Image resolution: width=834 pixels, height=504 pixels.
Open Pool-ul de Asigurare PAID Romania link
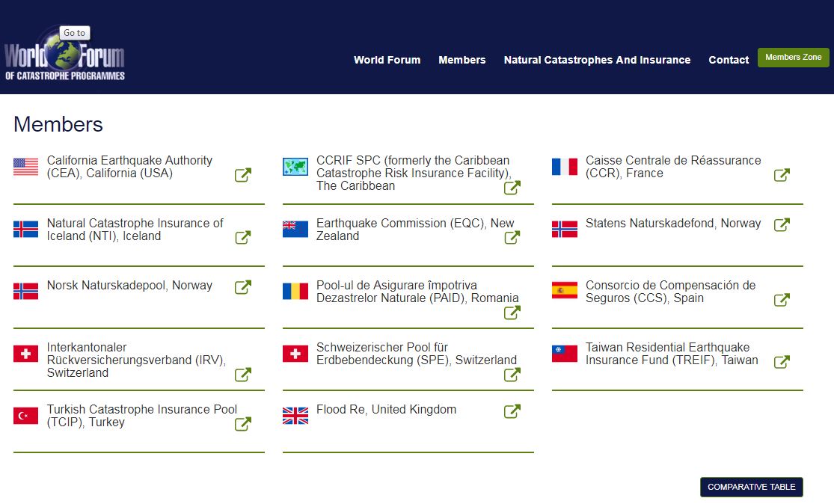coord(417,292)
